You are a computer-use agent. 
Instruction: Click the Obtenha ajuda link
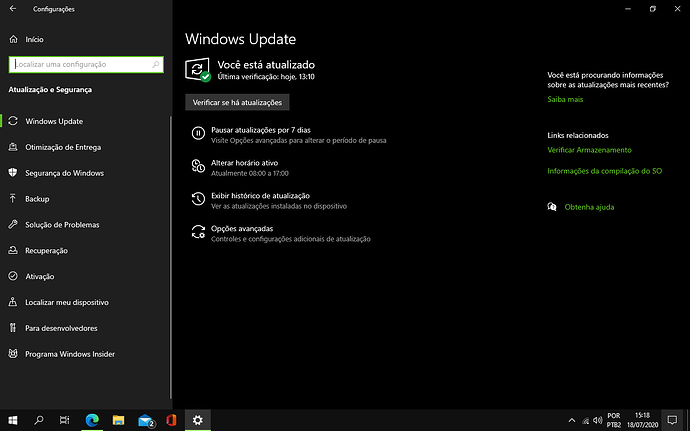pyautogui.click(x=589, y=207)
